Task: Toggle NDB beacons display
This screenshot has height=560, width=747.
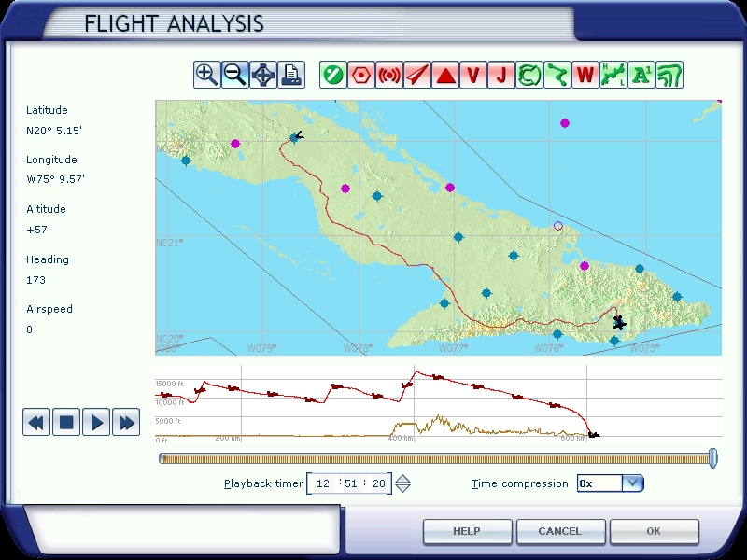Action: coord(389,75)
